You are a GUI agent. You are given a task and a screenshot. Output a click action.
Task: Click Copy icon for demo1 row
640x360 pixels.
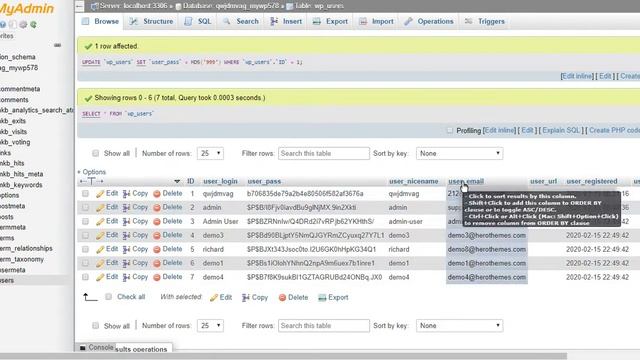pos(127,263)
